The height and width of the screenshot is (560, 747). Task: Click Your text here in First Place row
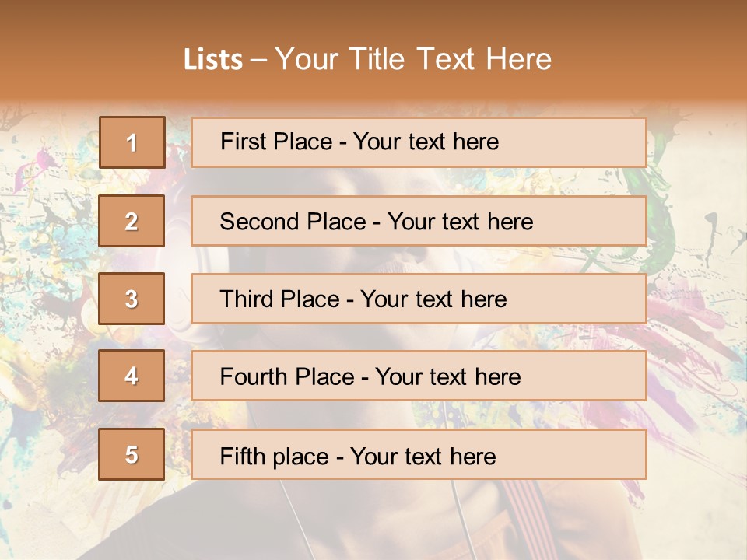[x=426, y=142]
